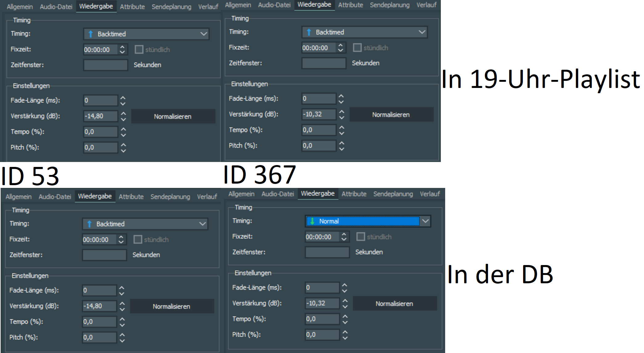Open Backtimed timing dropdown in ID 367 playlist panel
The width and height of the screenshot is (644, 353).
(x=422, y=32)
